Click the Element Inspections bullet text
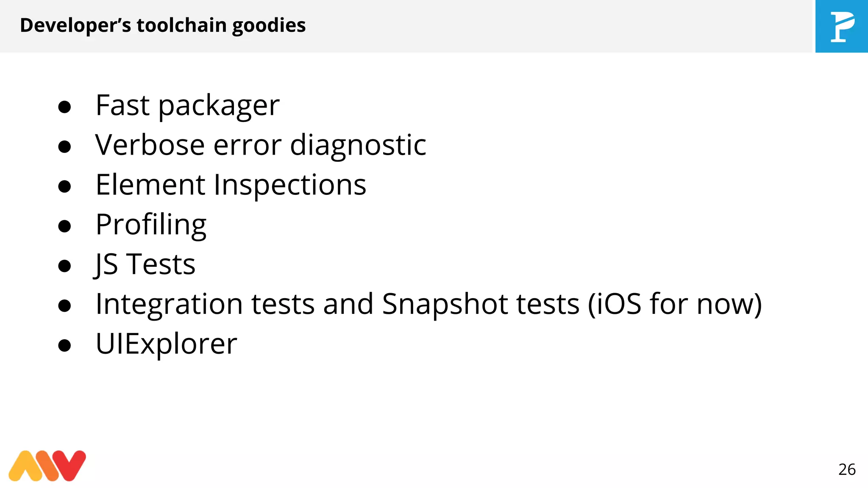The height and width of the screenshot is (488, 868). (231, 185)
